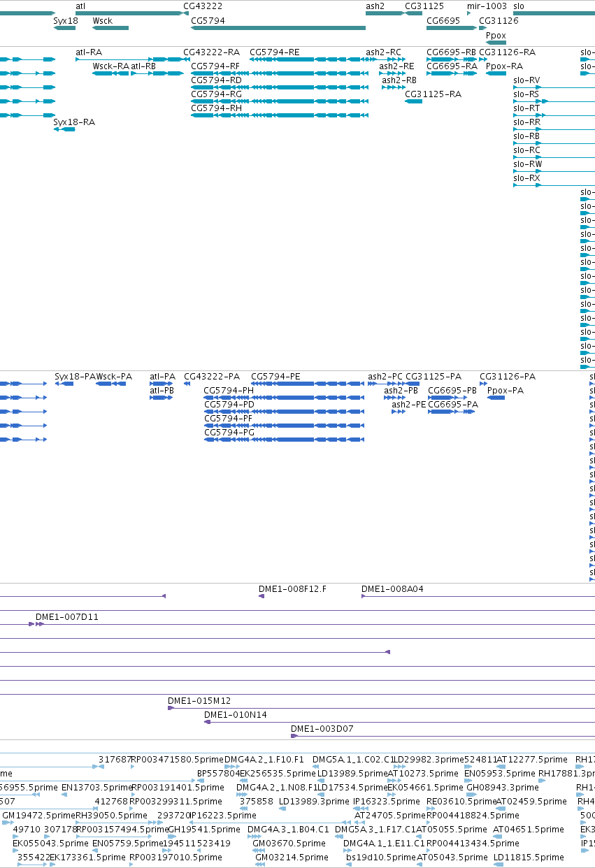Screen dimensions: 595x868
Task: Click transcript label Ppox-RA
Action: [504, 66]
